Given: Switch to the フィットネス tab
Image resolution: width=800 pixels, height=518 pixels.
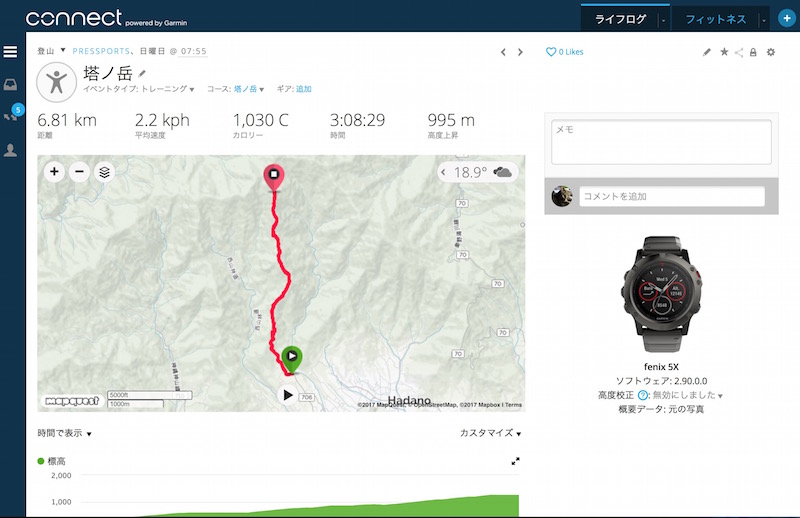Looking at the screenshot, I should pyautogui.click(x=715, y=19).
